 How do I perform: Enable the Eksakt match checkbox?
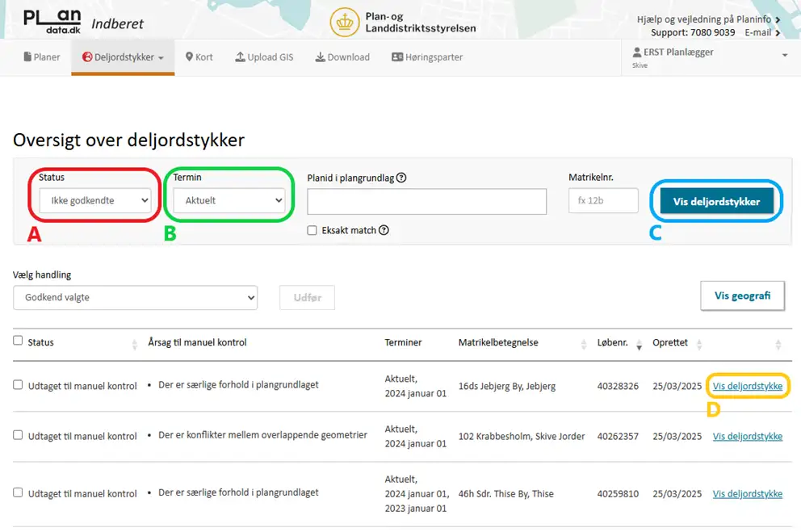point(312,230)
